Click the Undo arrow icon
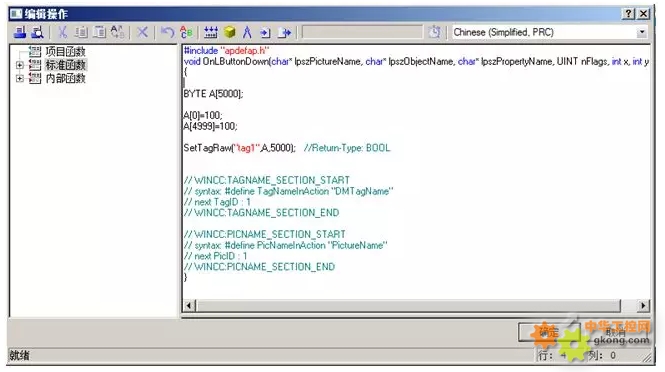This screenshot has height=372, width=665. pyautogui.click(x=167, y=32)
